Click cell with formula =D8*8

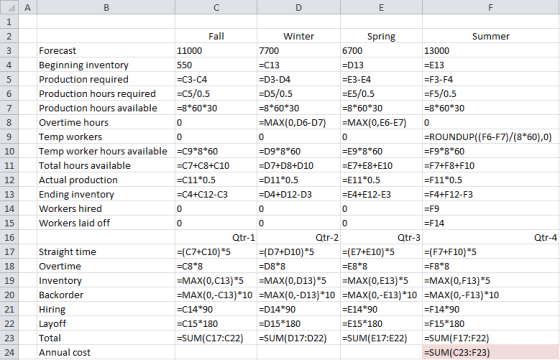[299, 266]
